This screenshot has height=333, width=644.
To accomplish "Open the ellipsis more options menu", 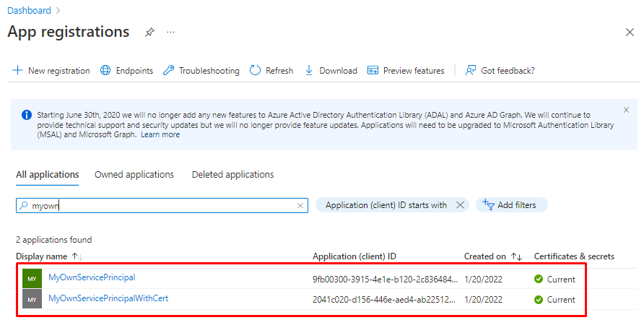I will [x=171, y=33].
